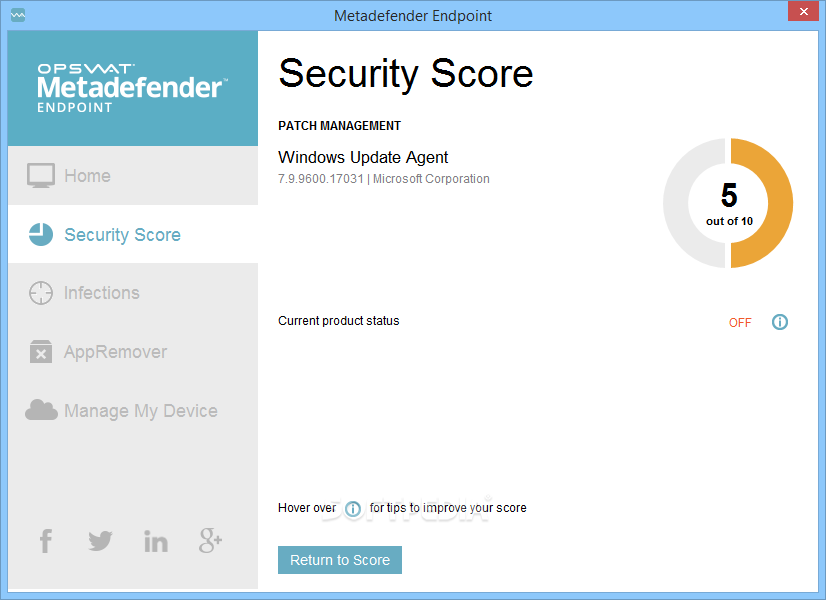
Task: Click the Infections crosshair icon
Action: point(41,293)
